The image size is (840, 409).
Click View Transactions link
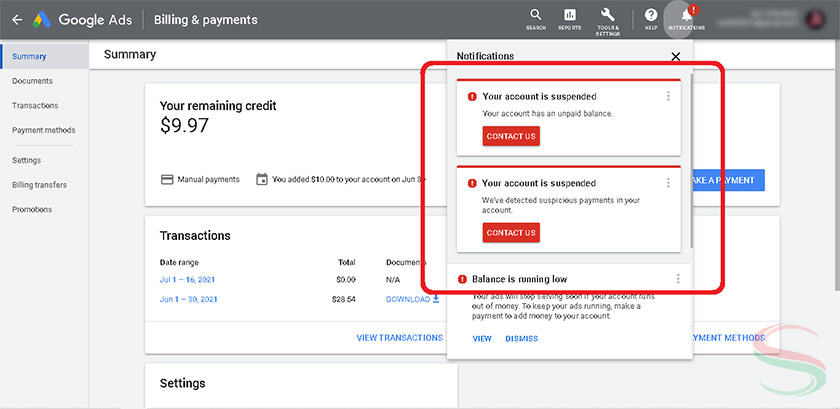coord(399,338)
